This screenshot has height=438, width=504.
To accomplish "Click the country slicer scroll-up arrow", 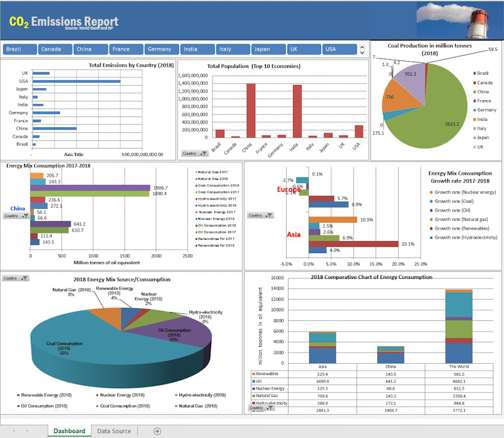I will click(x=362, y=47).
